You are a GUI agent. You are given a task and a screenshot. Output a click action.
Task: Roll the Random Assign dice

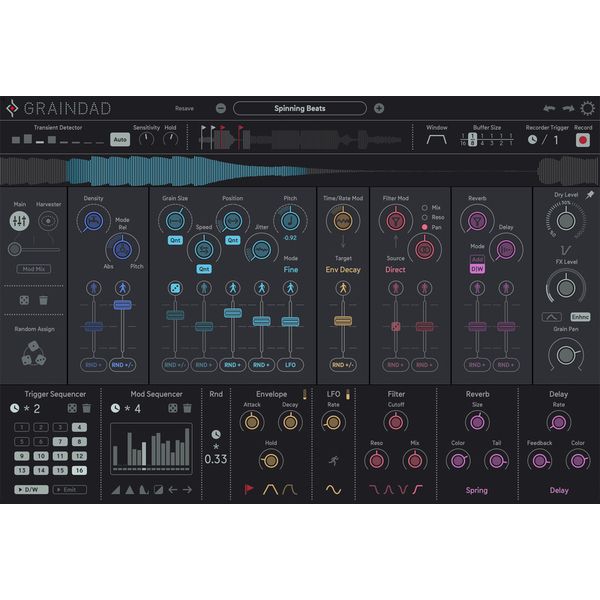(x=34, y=353)
